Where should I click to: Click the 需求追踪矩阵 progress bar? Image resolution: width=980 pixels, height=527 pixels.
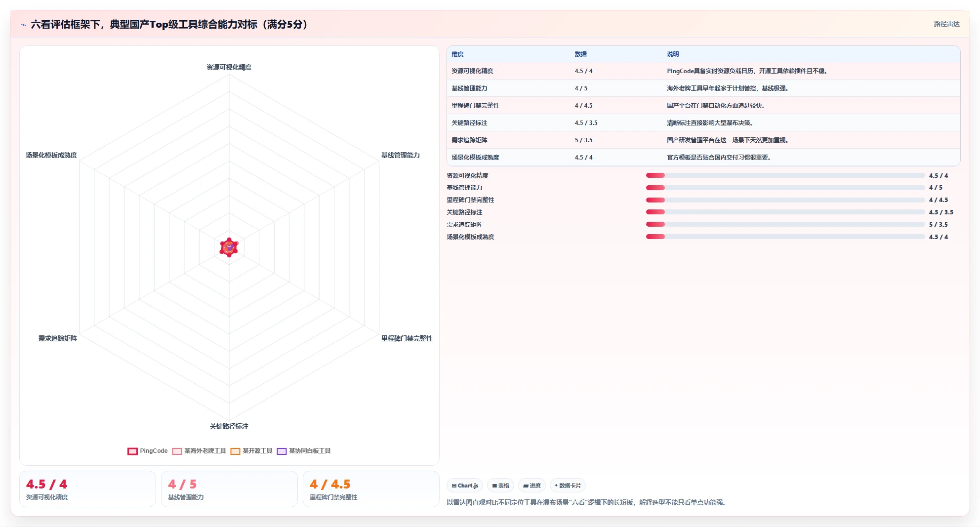785,224
